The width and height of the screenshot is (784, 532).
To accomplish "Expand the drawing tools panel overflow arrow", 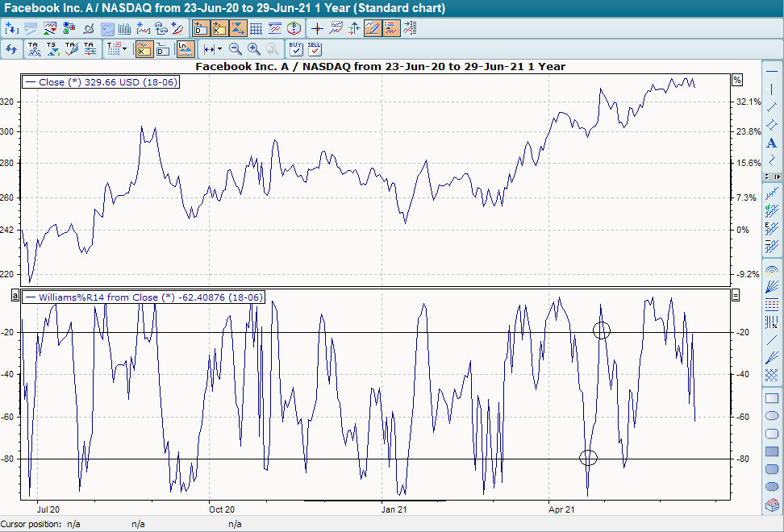I will [x=778, y=177].
